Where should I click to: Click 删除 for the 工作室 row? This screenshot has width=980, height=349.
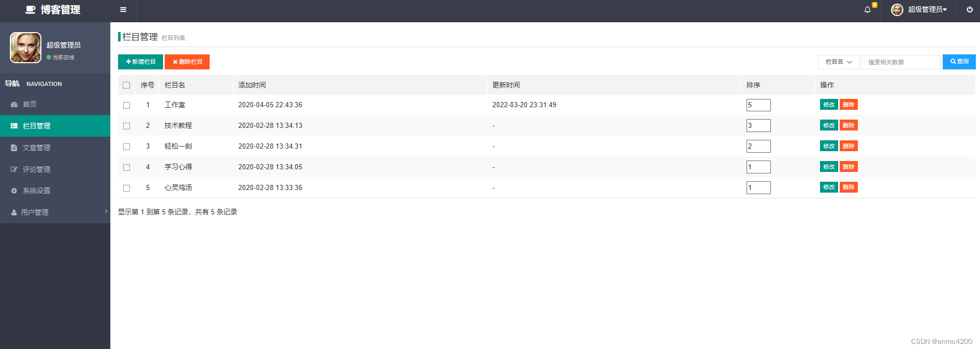coord(849,105)
